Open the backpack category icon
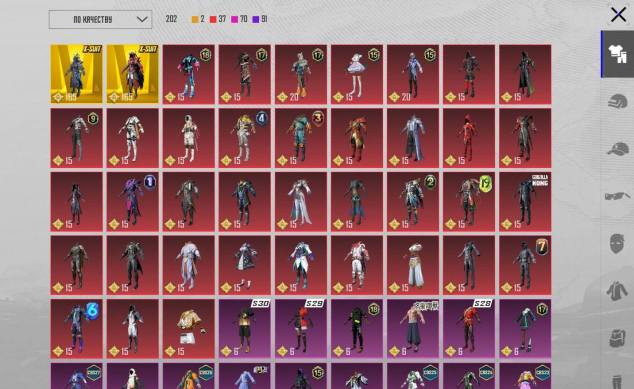 coord(617,338)
